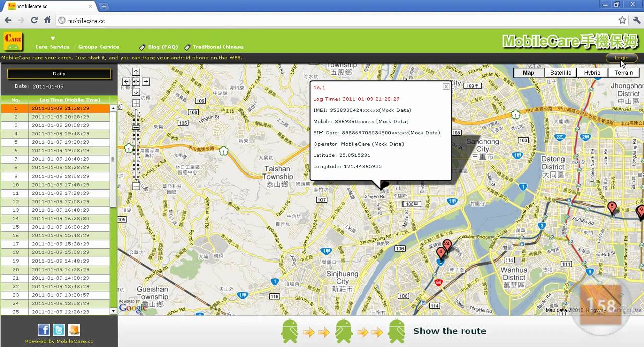Click Show the route

point(449,331)
